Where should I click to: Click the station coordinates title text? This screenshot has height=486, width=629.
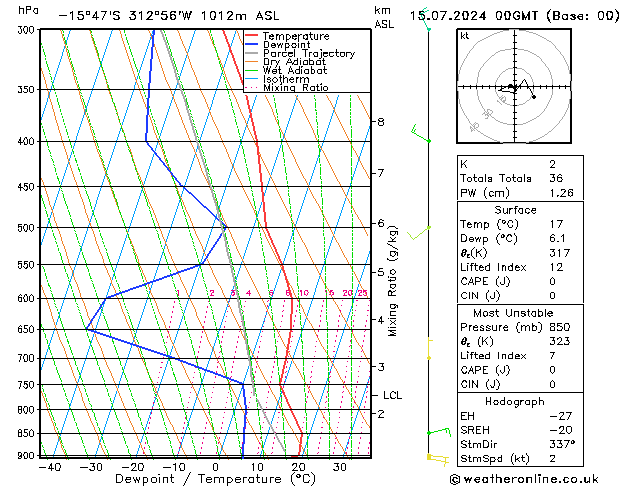click(168, 16)
